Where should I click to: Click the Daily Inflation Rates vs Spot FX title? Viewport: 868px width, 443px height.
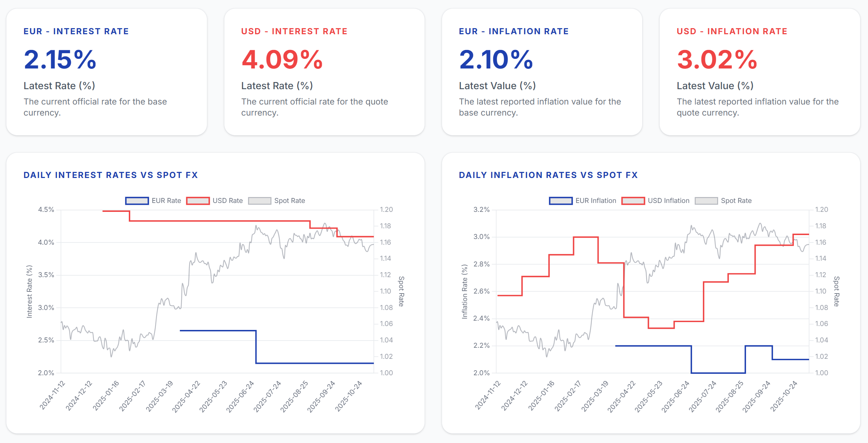[548, 175]
